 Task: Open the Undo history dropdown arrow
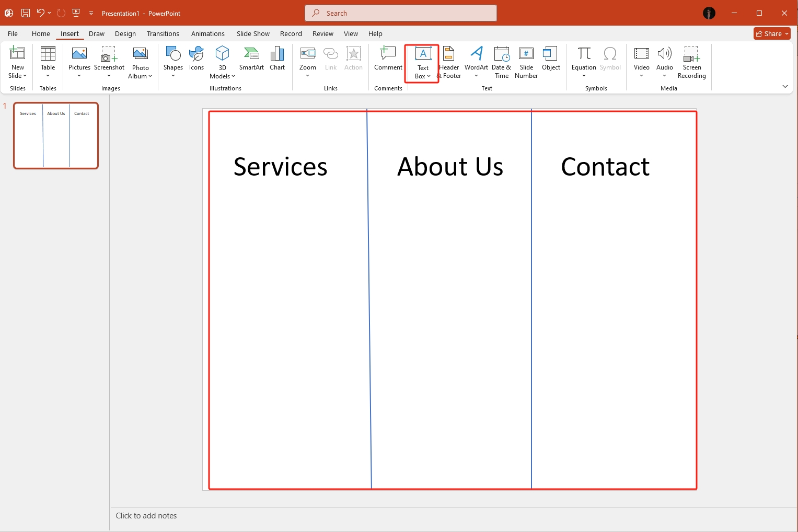pos(50,13)
